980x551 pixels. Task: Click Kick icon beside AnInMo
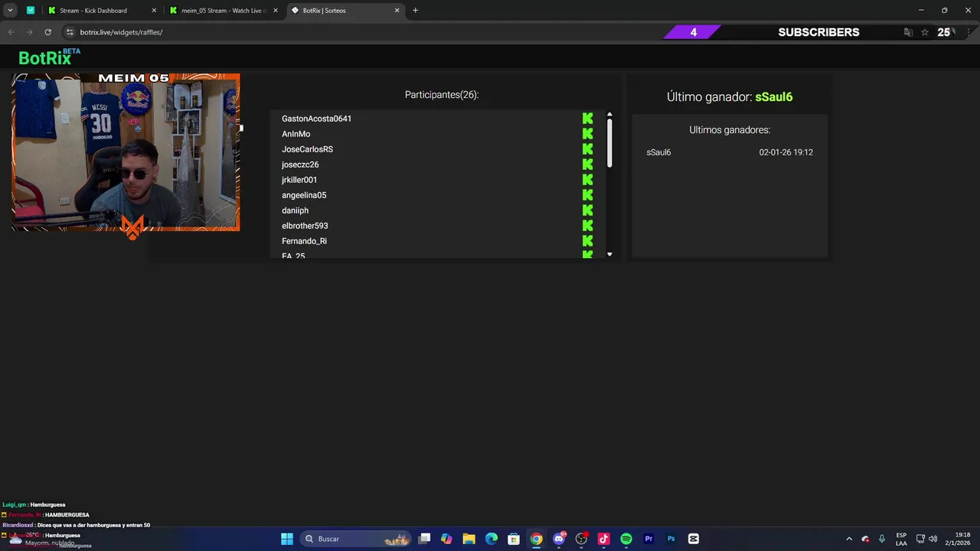coord(587,134)
